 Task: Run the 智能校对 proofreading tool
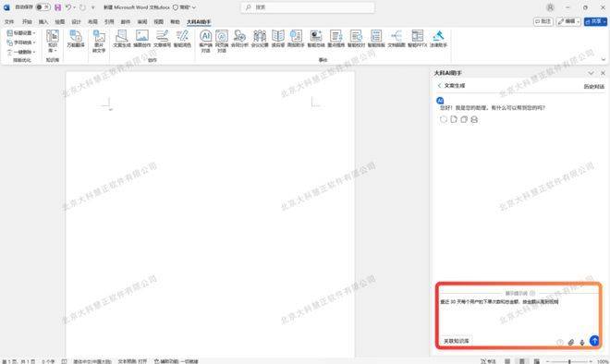coord(356,39)
